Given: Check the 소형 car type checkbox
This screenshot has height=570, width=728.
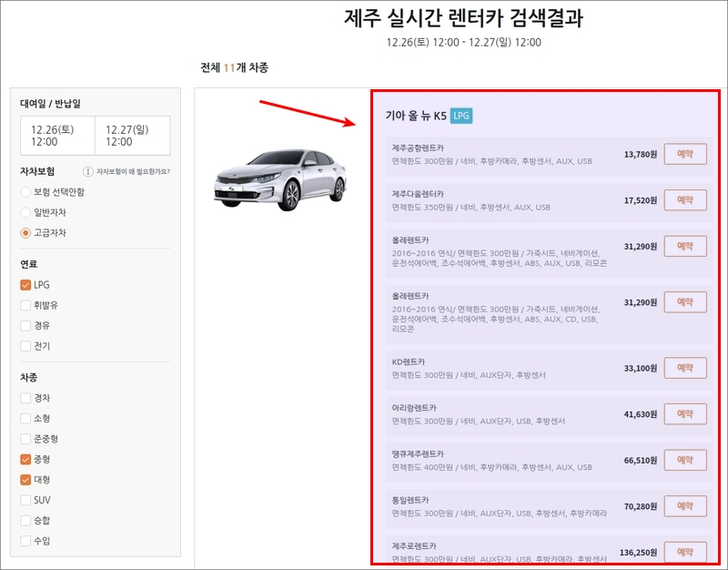Looking at the screenshot, I should pos(25,419).
